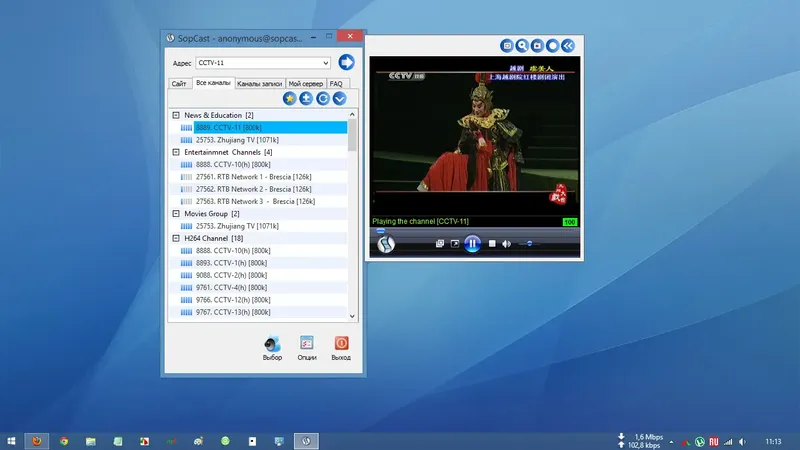The height and width of the screenshot is (450, 800).
Task: Click the circular refresh icon in channel toolbar
Action: [x=323, y=98]
